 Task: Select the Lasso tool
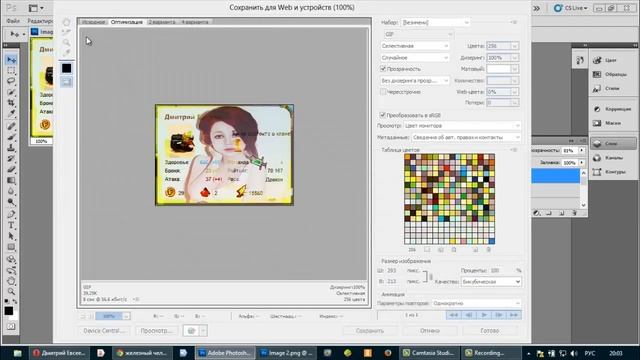(11, 81)
